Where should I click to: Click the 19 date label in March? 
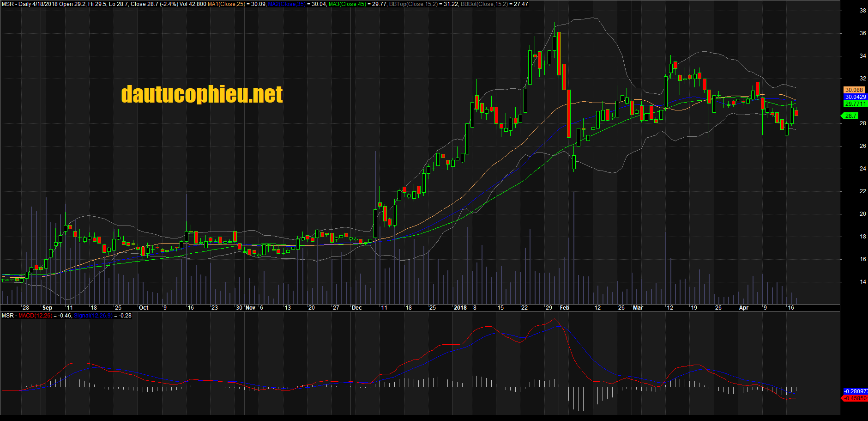[x=694, y=308]
